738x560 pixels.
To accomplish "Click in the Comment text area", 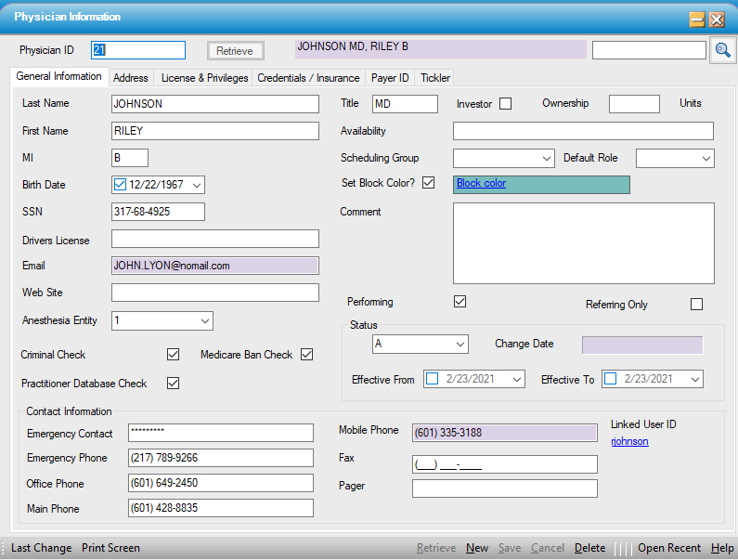I will (x=583, y=243).
